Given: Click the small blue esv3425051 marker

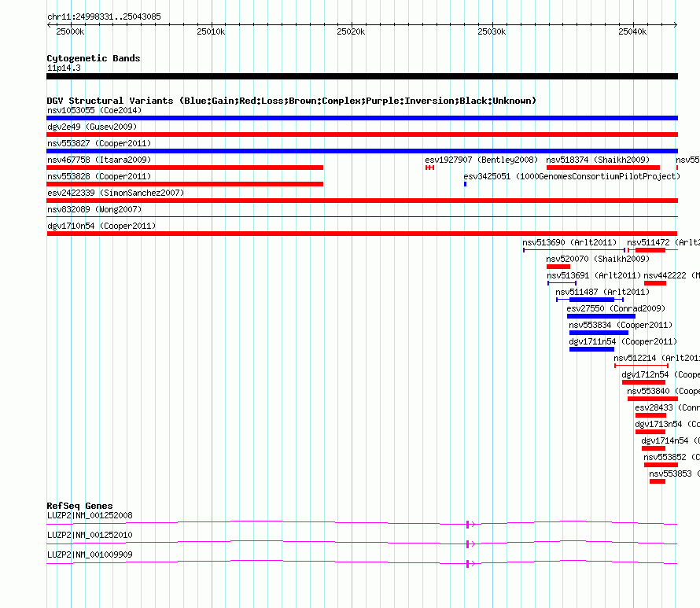Looking at the screenshot, I should point(465,184).
